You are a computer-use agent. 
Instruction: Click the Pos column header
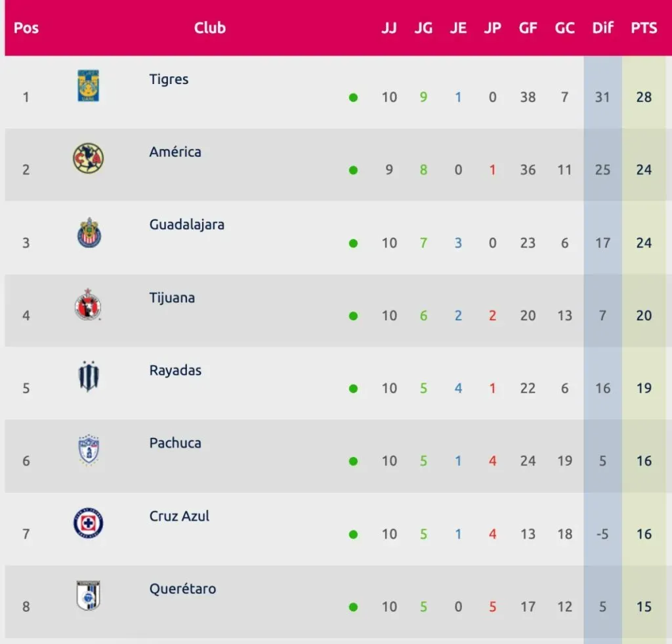(26, 28)
